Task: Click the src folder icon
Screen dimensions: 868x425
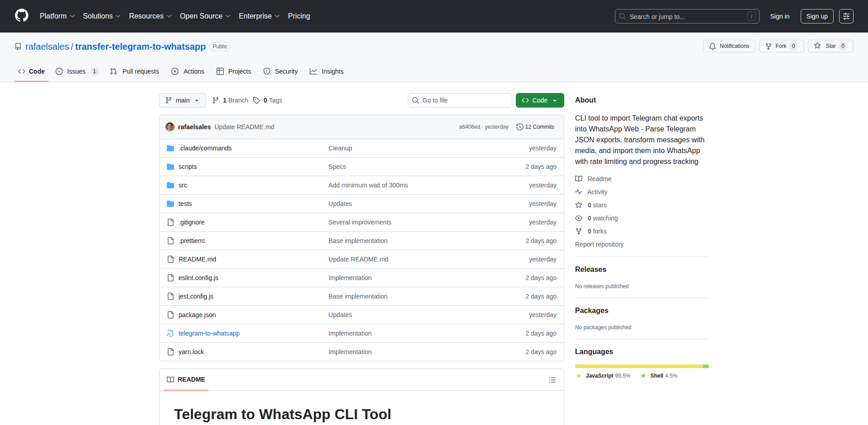Action: click(170, 185)
